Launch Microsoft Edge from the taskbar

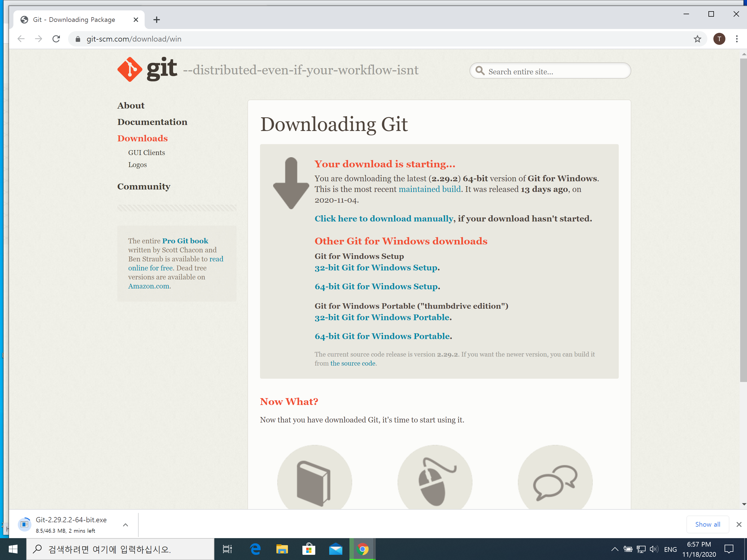click(255, 549)
